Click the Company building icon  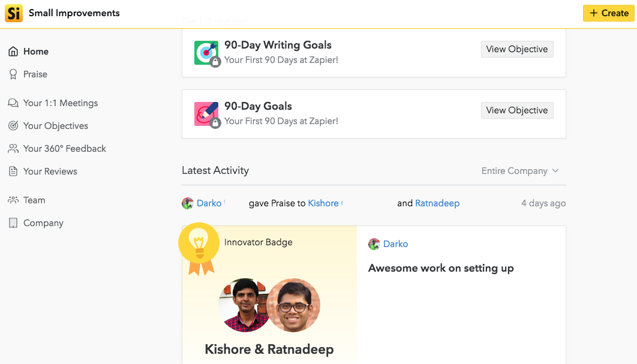tap(13, 222)
